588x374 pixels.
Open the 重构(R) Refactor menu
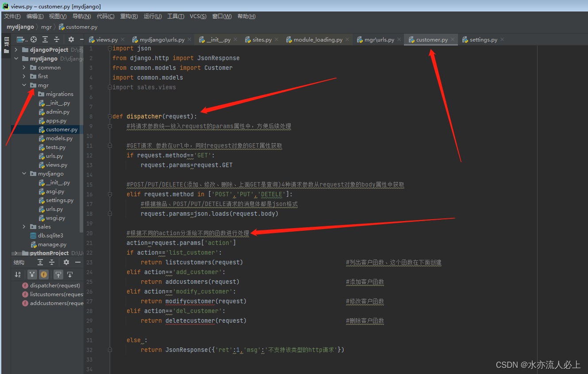point(129,16)
